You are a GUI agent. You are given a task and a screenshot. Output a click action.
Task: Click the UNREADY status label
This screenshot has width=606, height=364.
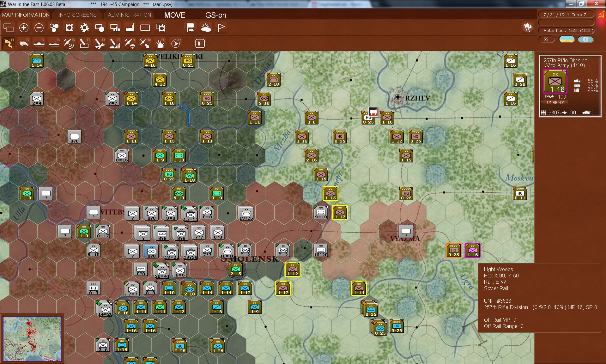(x=556, y=103)
